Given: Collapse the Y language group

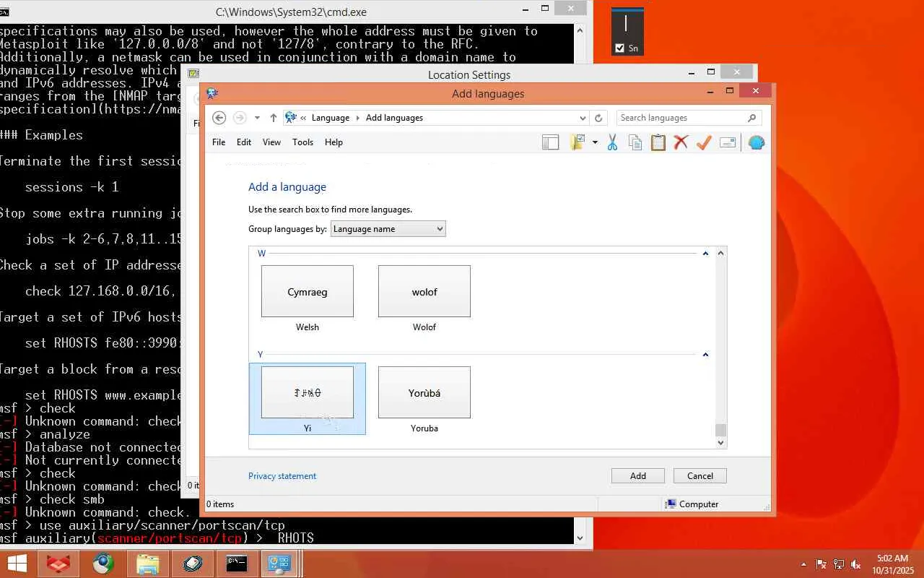Looking at the screenshot, I should pos(705,355).
